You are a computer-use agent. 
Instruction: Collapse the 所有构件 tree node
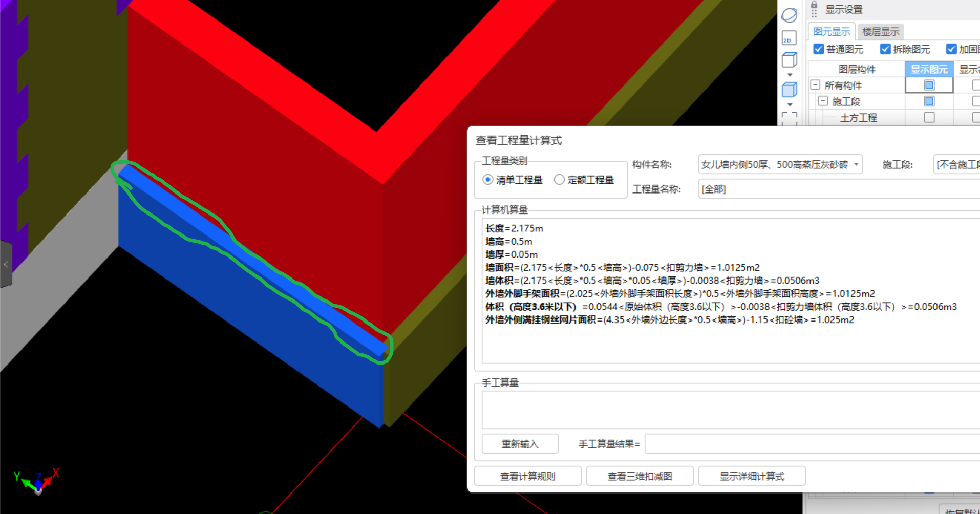[x=815, y=84]
